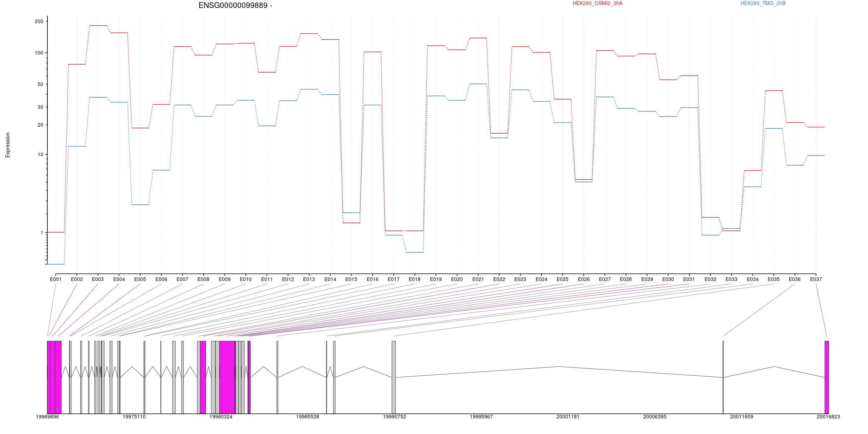Screen dimensions: 868x434
Task: Select exon label E010
Action: (246, 280)
